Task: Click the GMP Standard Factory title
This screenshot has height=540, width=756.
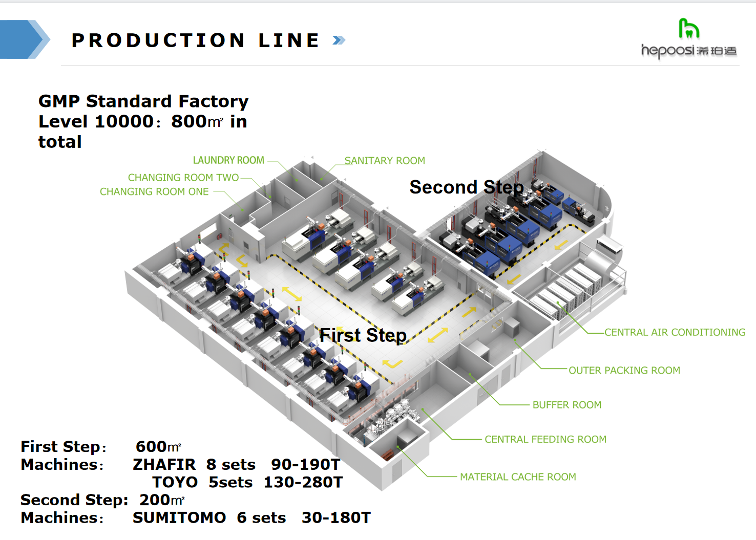Action: point(143,101)
